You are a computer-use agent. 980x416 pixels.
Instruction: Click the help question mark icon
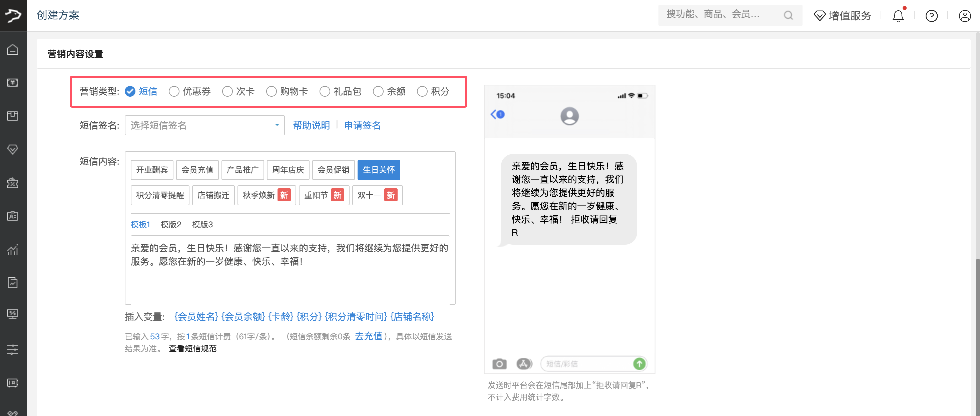coord(931,16)
